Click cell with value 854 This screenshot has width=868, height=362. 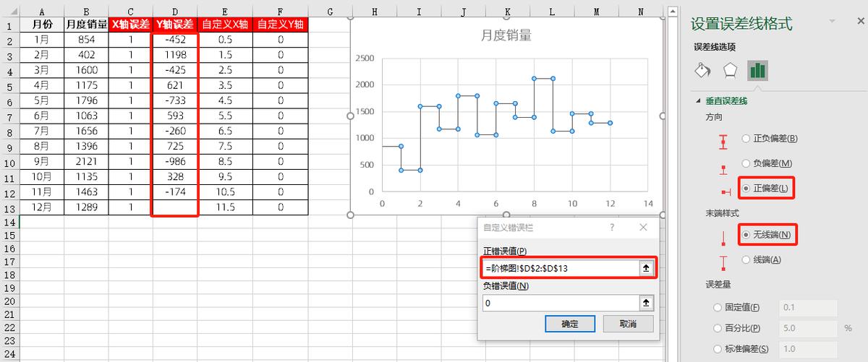pos(86,40)
